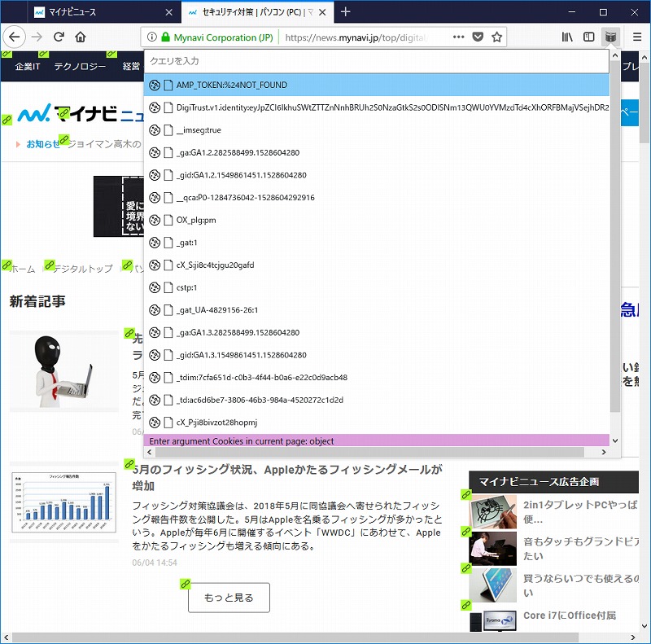Click cookie icon beside OX_plg:pm row
The image size is (651, 644).
point(155,220)
